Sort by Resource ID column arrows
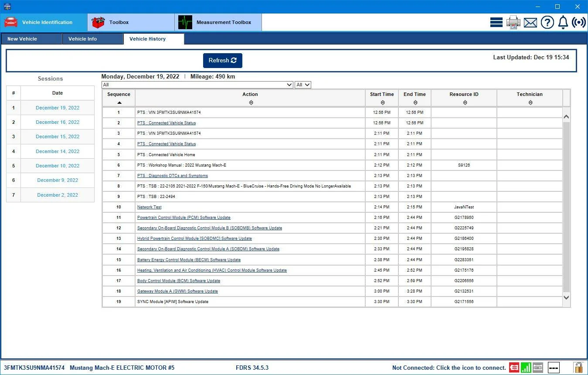Screen dimensions: 588x375 tap(465, 102)
